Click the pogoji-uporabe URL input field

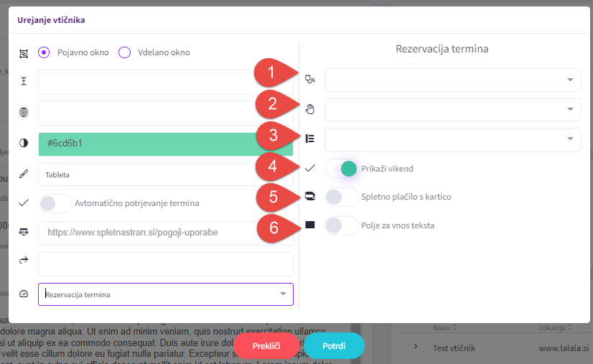[166, 233]
